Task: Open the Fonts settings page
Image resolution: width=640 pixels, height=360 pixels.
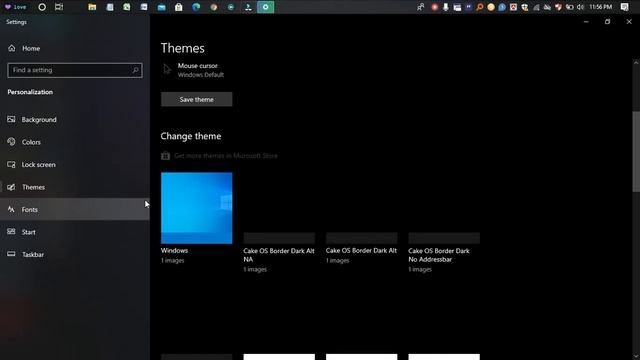Action: [x=75, y=209]
